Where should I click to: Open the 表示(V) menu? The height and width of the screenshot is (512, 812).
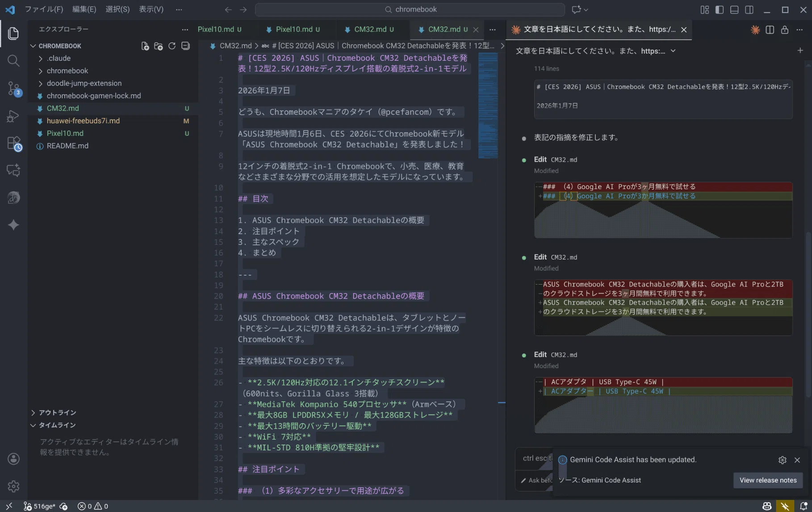pyautogui.click(x=151, y=9)
